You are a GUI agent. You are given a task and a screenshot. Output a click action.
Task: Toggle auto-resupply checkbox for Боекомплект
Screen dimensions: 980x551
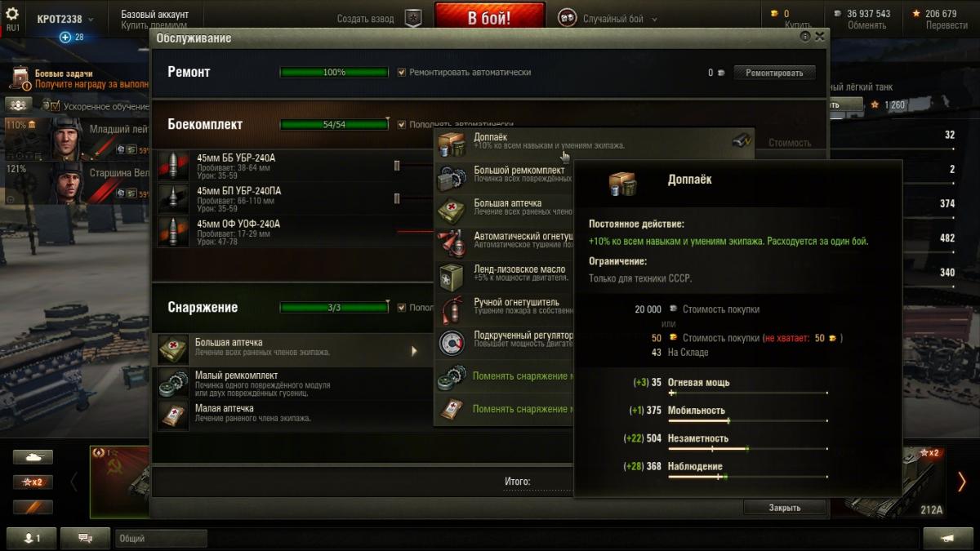point(401,124)
